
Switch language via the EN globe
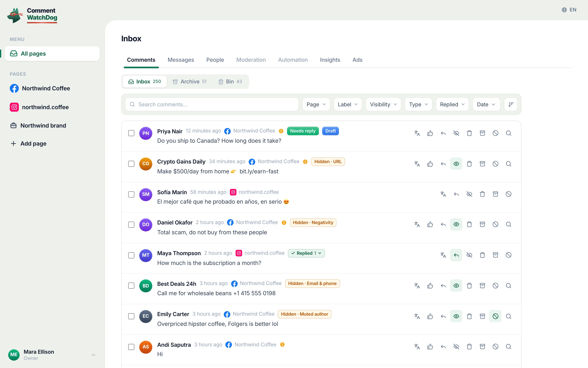569,10
